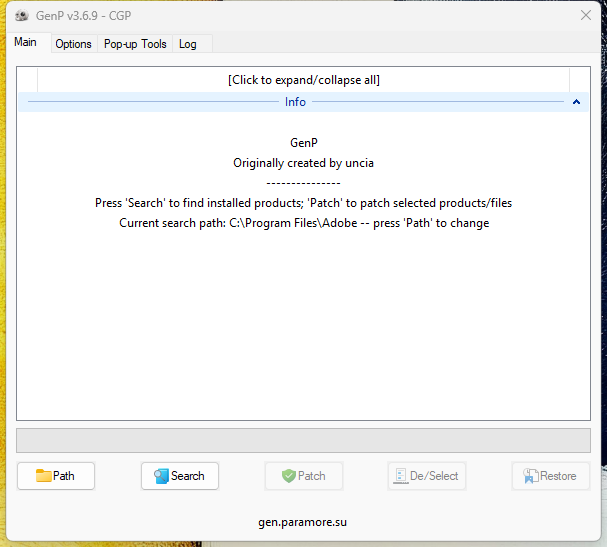Click the disabled Patch shield button
The image size is (607, 547).
point(304,476)
